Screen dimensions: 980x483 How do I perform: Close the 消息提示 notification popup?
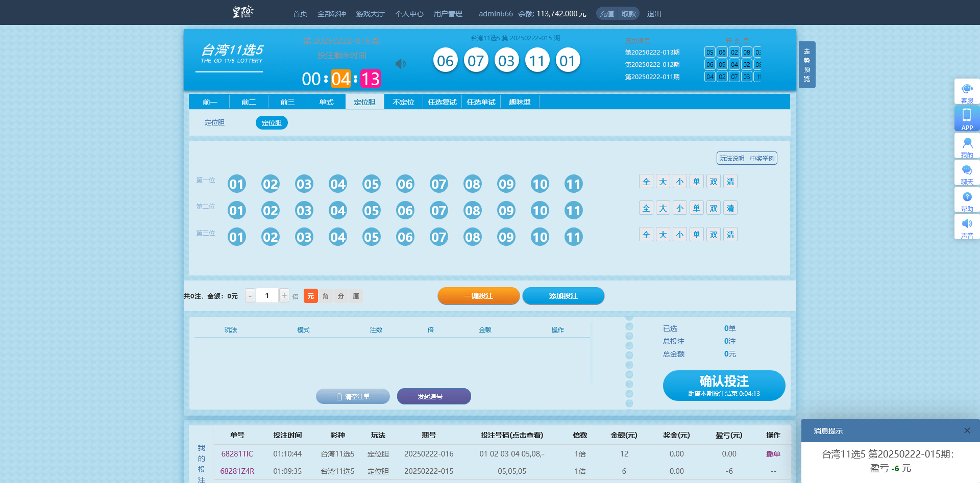click(x=967, y=430)
